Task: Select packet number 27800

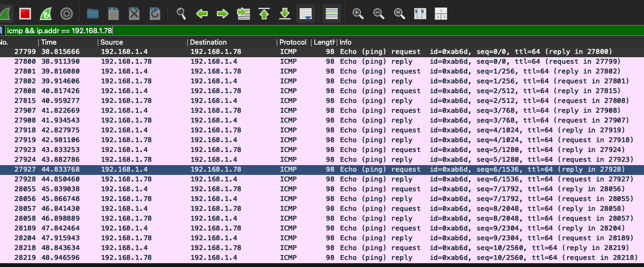Action: pos(322,62)
